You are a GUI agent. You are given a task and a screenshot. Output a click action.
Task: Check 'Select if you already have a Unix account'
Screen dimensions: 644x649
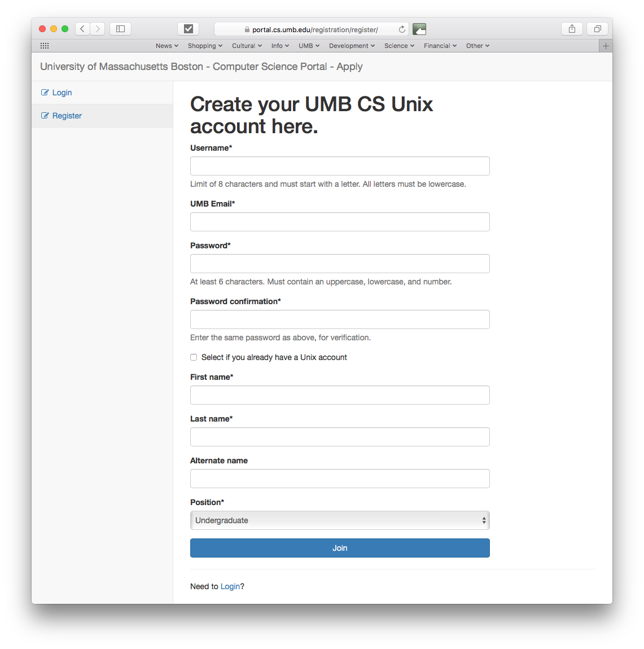[x=194, y=357]
